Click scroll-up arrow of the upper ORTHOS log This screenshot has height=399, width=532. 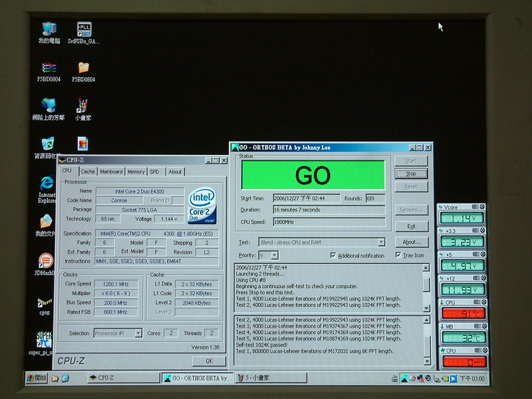[x=426, y=268]
